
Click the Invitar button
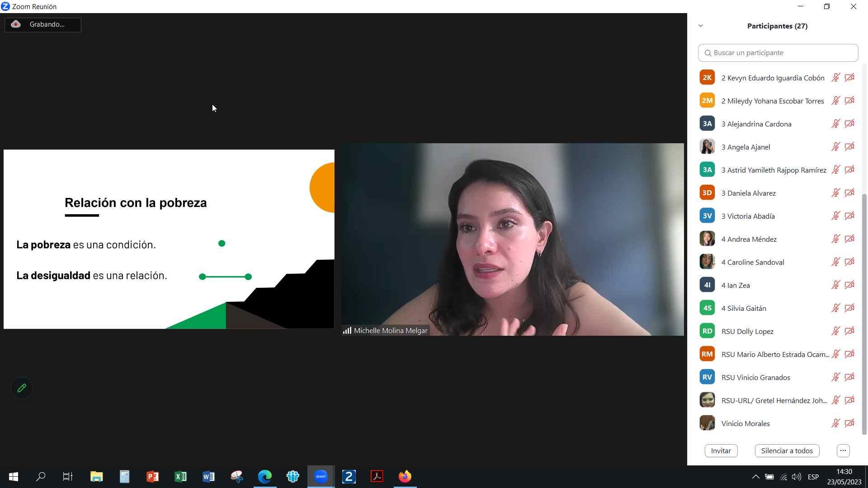click(721, 450)
